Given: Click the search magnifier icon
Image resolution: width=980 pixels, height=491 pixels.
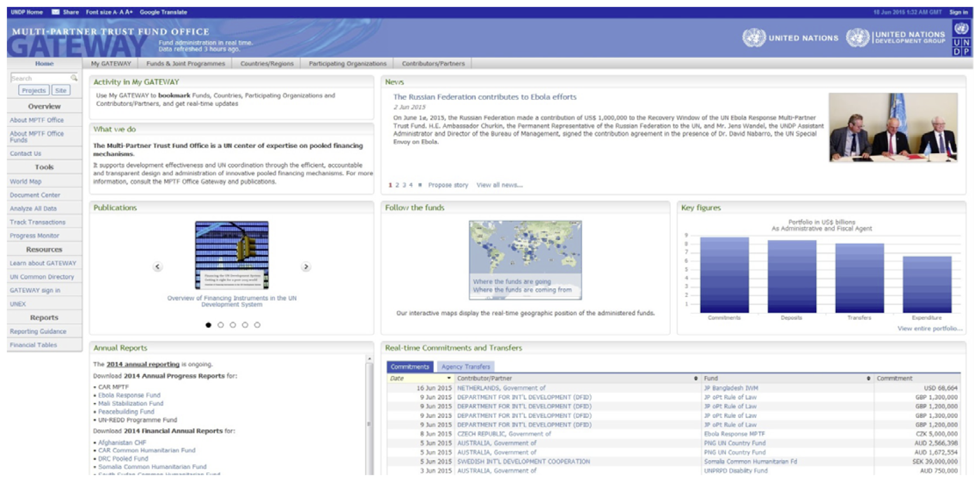Looking at the screenshot, I should [x=74, y=78].
